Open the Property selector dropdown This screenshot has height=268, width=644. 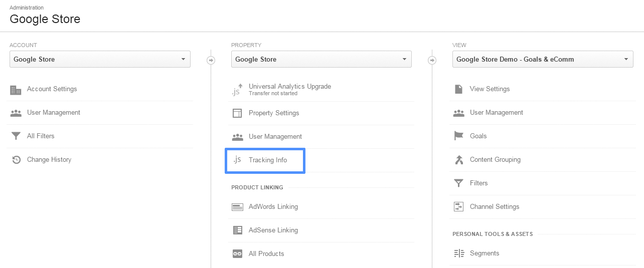pos(321,59)
